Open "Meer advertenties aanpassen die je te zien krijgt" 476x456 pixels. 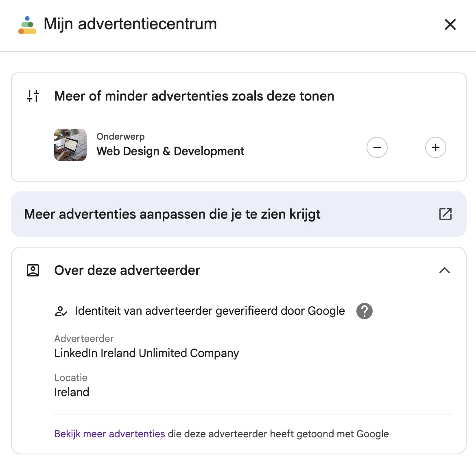click(x=172, y=214)
